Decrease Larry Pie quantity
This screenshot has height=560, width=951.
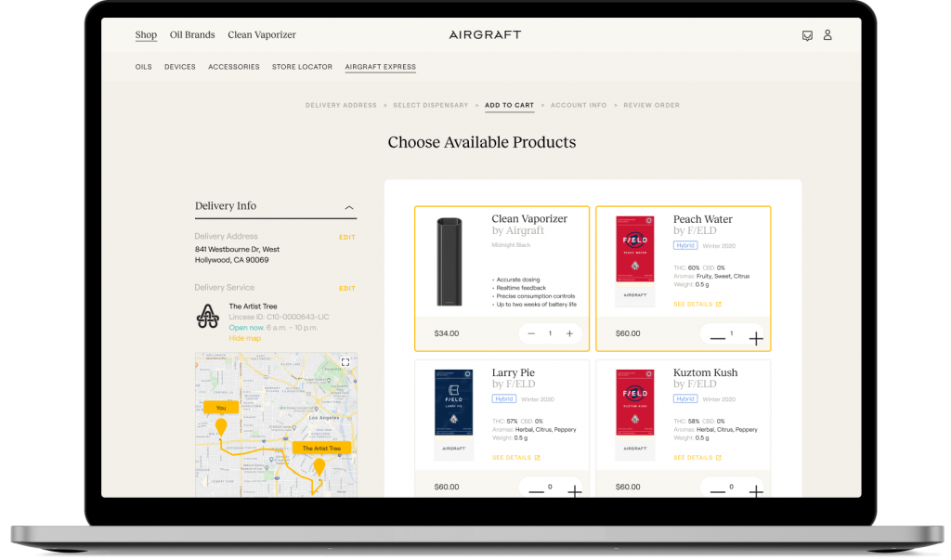tap(536, 491)
